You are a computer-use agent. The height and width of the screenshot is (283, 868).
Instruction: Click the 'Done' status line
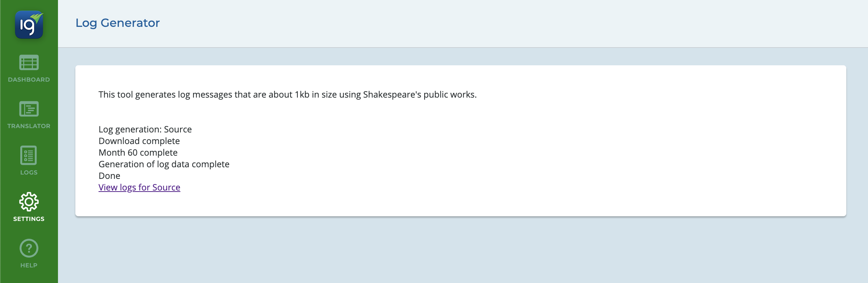[x=109, y=176]
